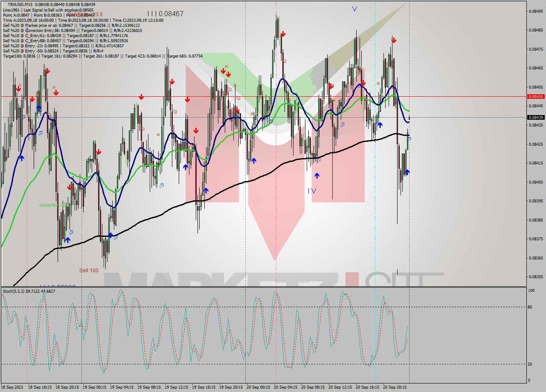Screen dimensions: 546x392
Task: Click the '19 Sep 08:15' time label
Action: tap(149, 387)
